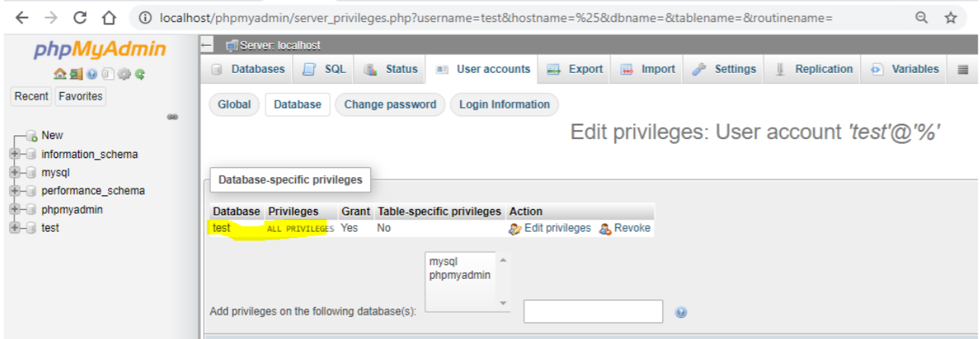Click the phpMyAdmin home icon
The height and width of the screenshot is (339, 980).
tap(59, 74)
